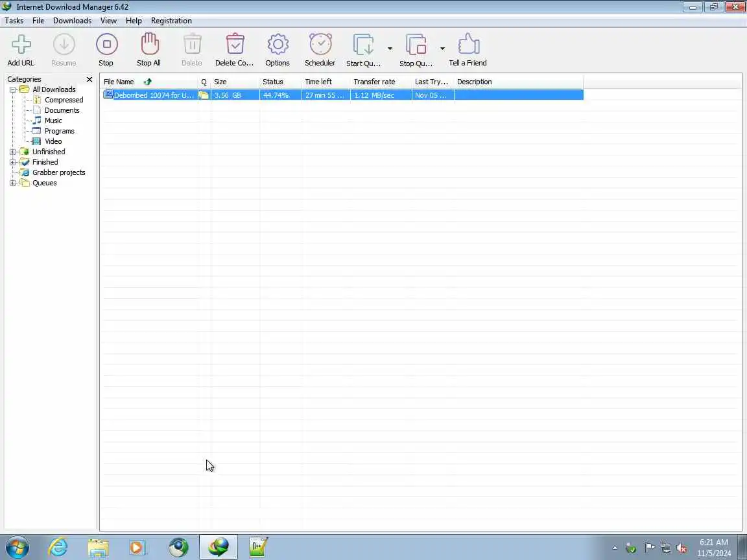Click the Start Queue icon
This screenshot has width=747, height=560.
(364, 45)
